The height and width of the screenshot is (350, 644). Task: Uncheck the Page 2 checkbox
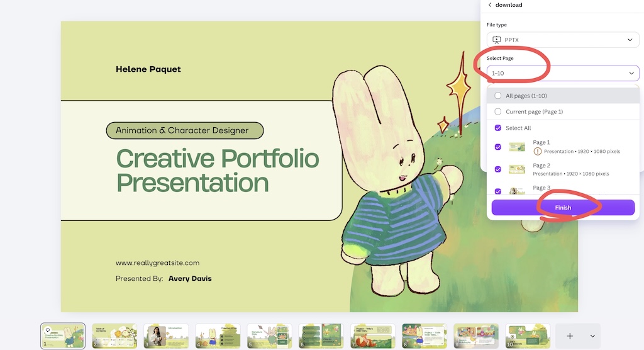[x=498, y=169]
